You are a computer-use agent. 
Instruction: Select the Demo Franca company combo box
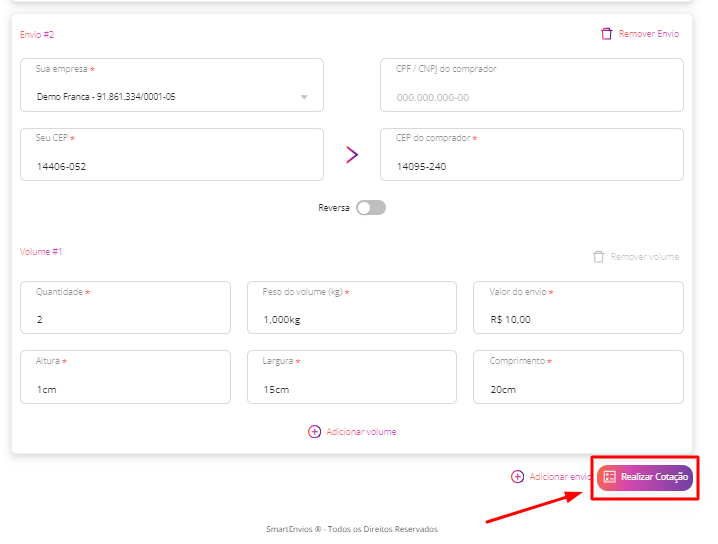click(172, 85)
